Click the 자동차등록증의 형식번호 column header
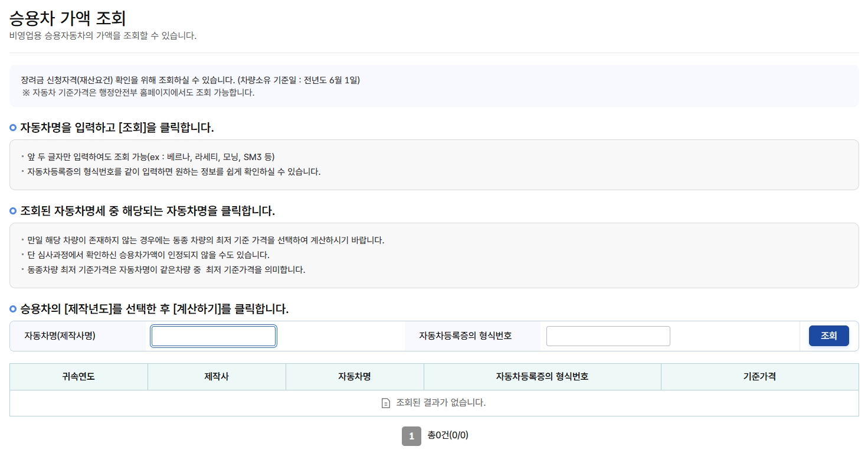This screenshot has width=868, height=456. (x=542, y=377)
